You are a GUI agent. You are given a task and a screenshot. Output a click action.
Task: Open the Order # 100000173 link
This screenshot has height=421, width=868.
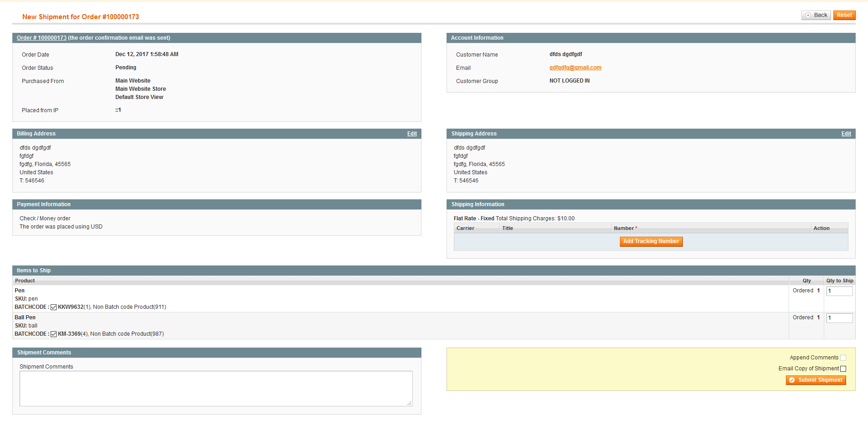point(42,38)
